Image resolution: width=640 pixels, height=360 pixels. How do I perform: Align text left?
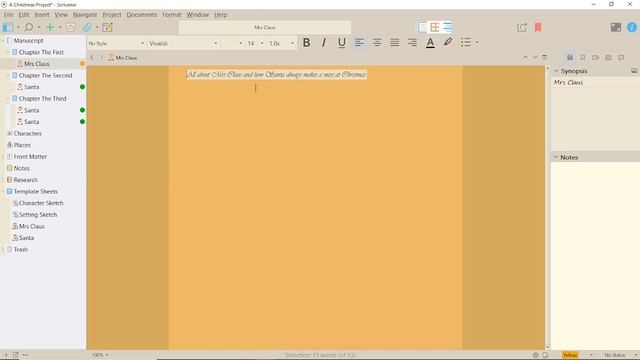[359, 42]
